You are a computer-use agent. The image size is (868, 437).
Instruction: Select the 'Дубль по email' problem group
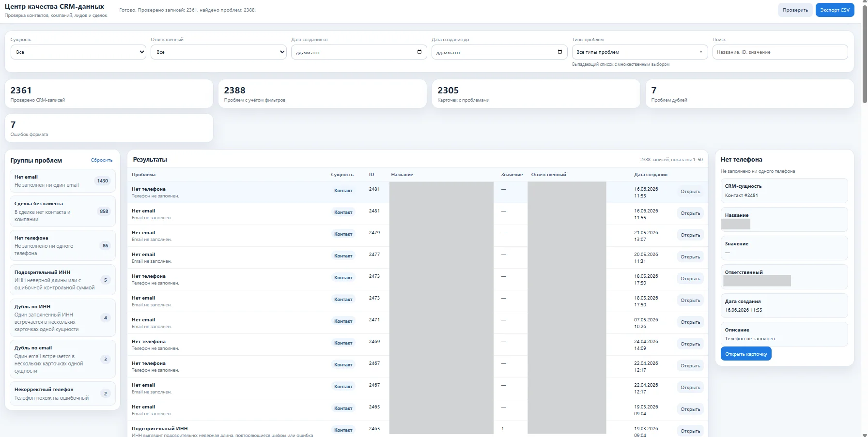click(x=62, y=359)
